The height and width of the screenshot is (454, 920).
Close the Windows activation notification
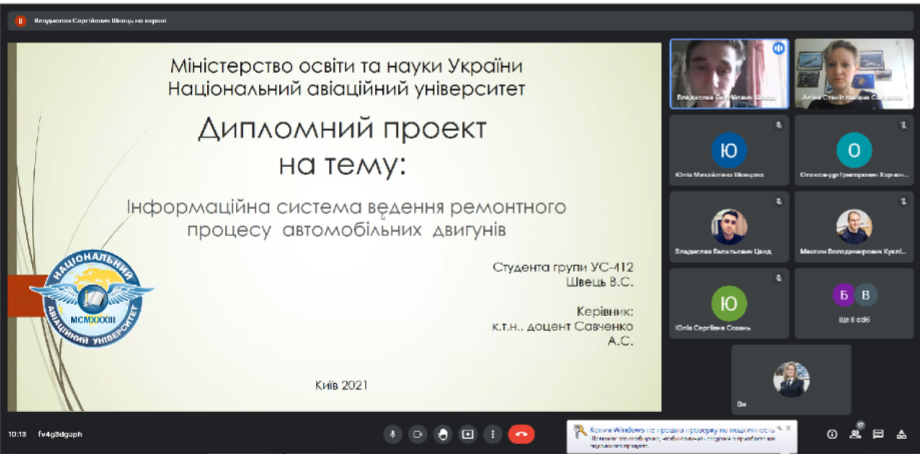tap(788, 428)
